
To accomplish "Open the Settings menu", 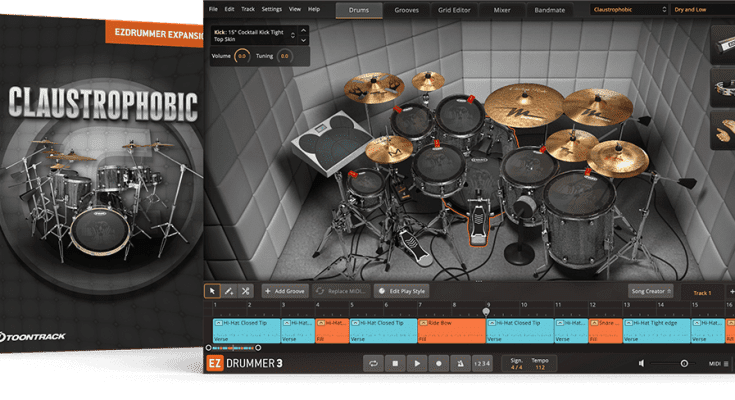I will (x=271, y=9).
